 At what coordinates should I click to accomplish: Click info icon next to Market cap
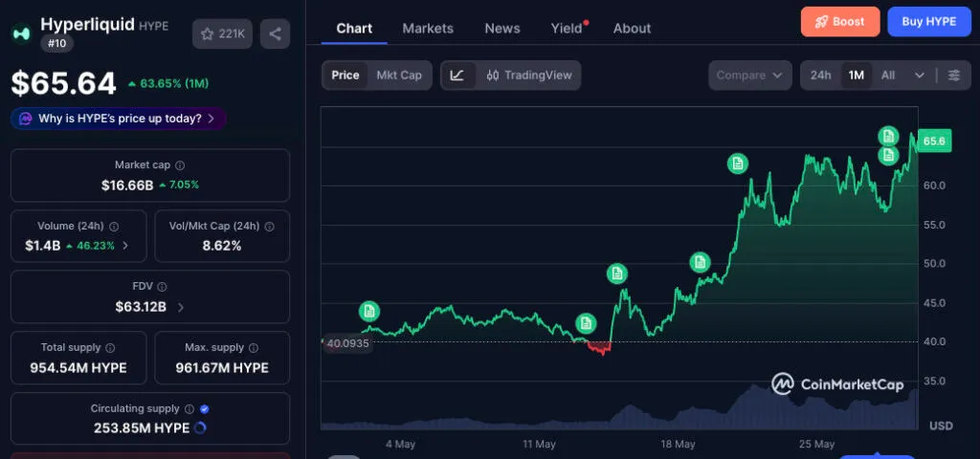click(180, 165)
